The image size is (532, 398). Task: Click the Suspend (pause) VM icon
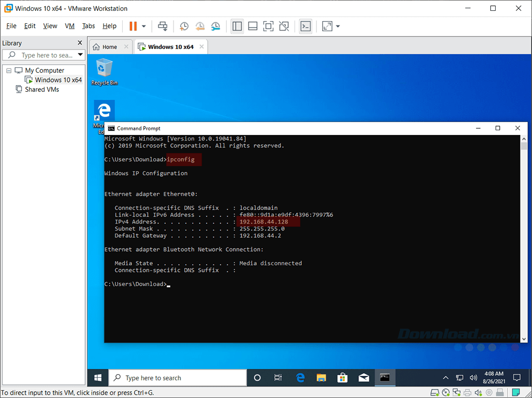133,26
